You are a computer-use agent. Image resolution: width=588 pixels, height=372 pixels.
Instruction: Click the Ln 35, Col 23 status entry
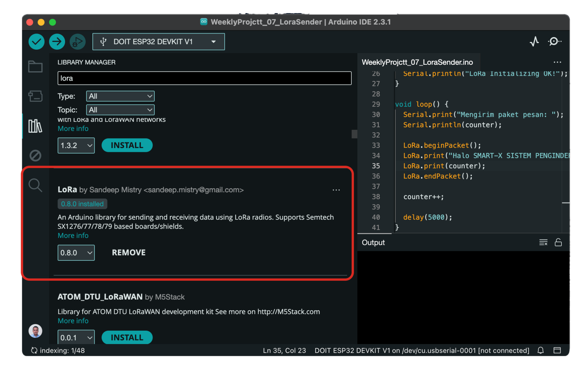coord(284,350)
